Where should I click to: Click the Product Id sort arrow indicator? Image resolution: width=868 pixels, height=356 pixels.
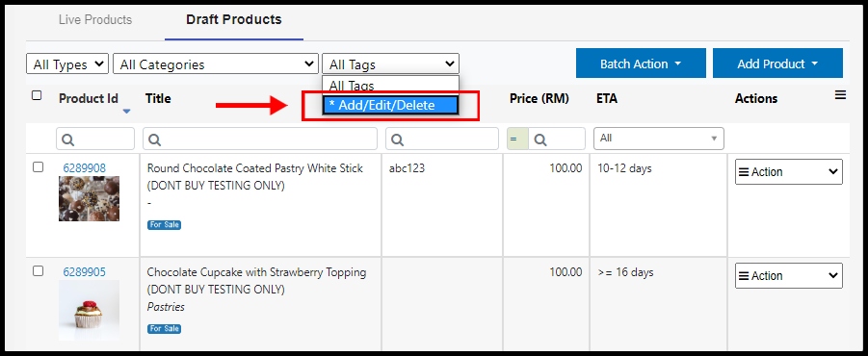[x=126, y=112]
